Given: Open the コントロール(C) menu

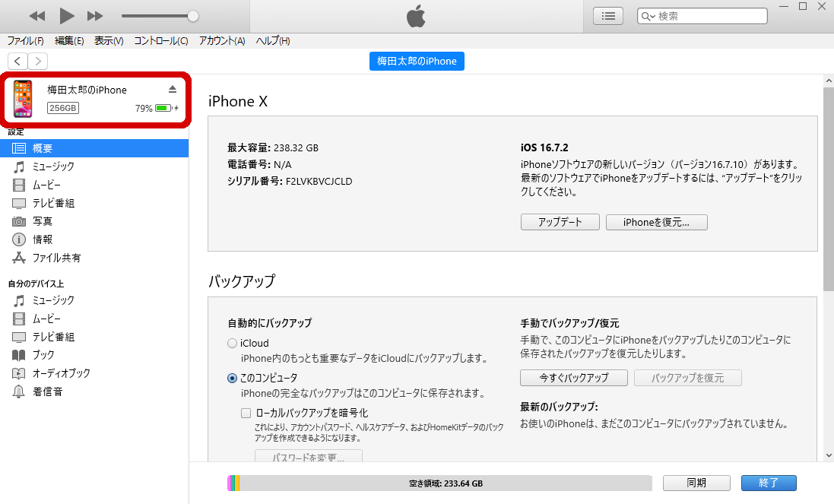Looking at the screenshot, I should pos(160,40).
